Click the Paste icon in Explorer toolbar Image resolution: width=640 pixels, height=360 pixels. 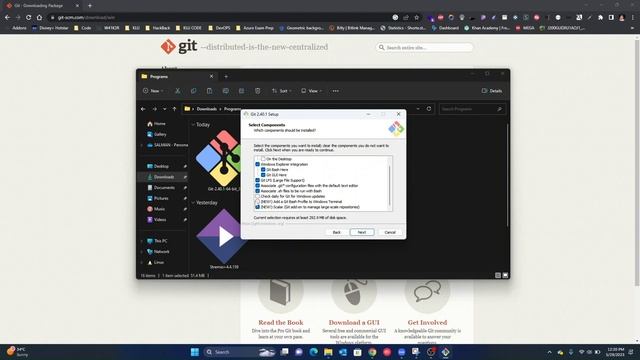[x=209, y=91]
